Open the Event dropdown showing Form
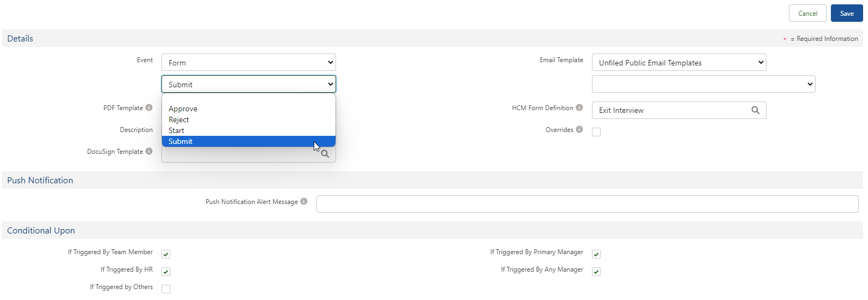The image size is (868, 300). pos(248,63)
